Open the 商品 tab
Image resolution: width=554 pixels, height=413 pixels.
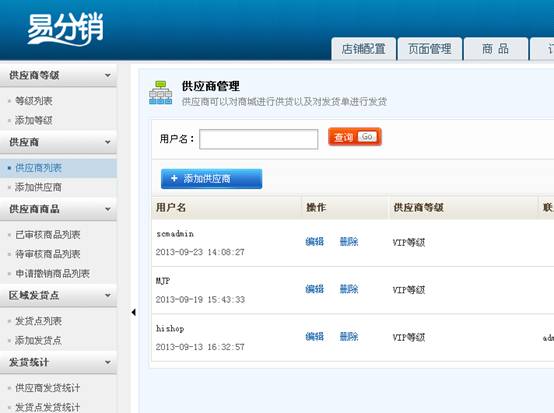pyautogui.click(x=496, y=49)
